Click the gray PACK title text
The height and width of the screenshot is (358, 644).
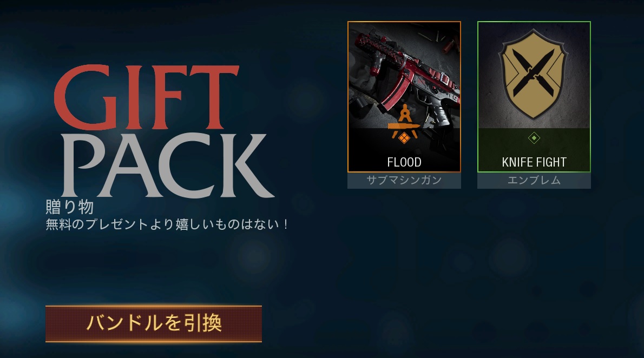pos(168,165)
